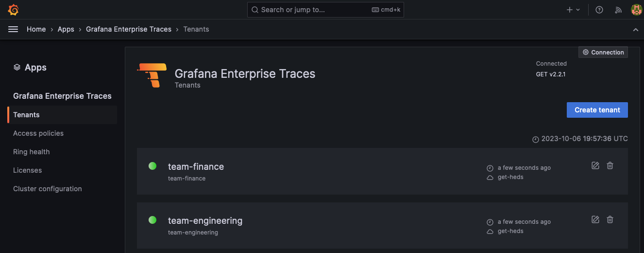Click the Create tenant button
The image size is (644, 253).
pos(597,110)
